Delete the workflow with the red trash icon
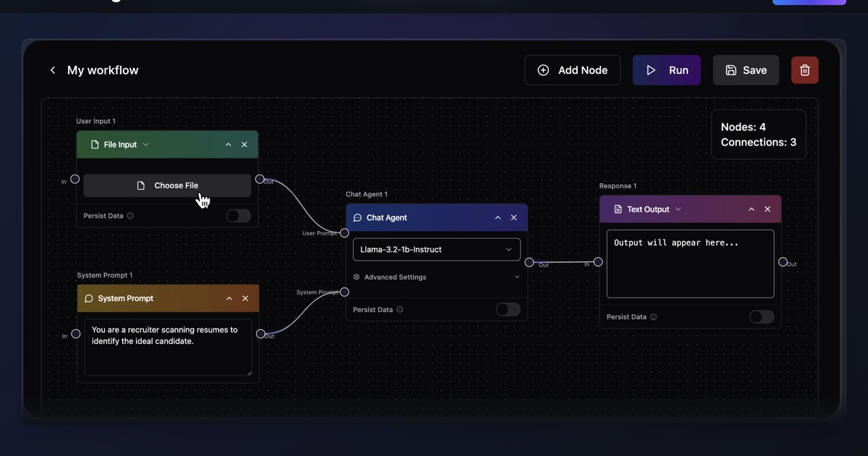The width and height of the screenshot is (868, 456). coord(805,70)
